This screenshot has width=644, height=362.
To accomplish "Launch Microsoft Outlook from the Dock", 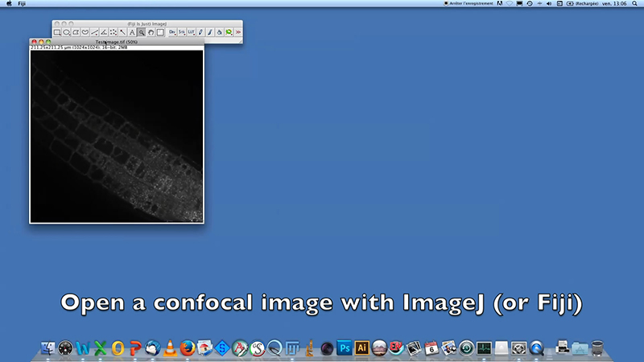I will click(118, 348).
